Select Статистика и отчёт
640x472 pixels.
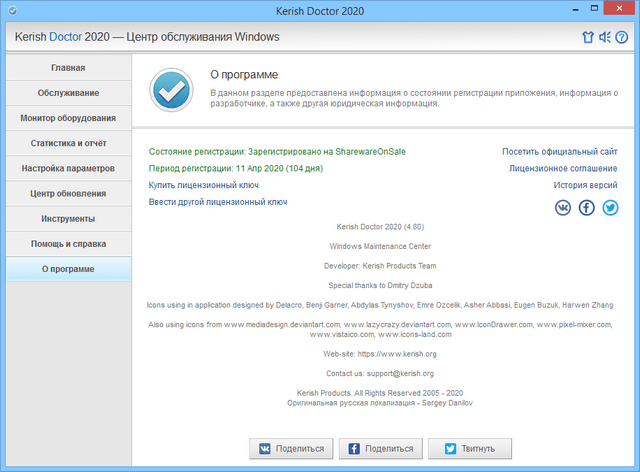pyautogui.click(x=68, y=143)
